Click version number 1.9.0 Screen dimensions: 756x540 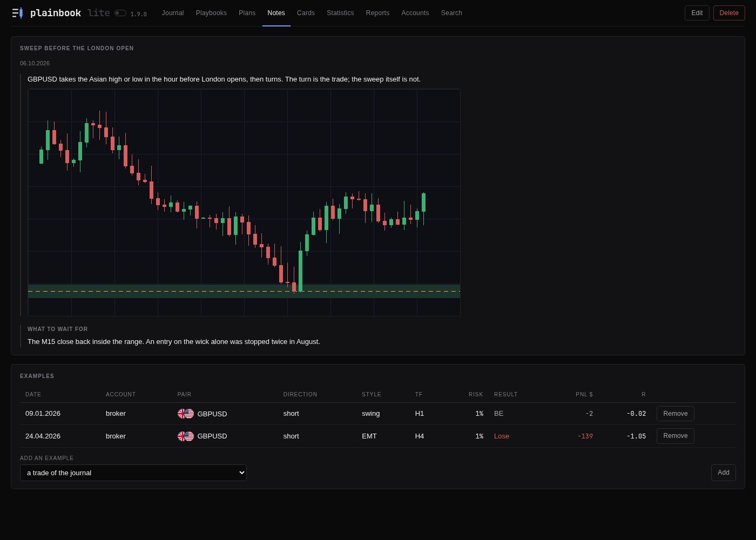coord(139,15)
